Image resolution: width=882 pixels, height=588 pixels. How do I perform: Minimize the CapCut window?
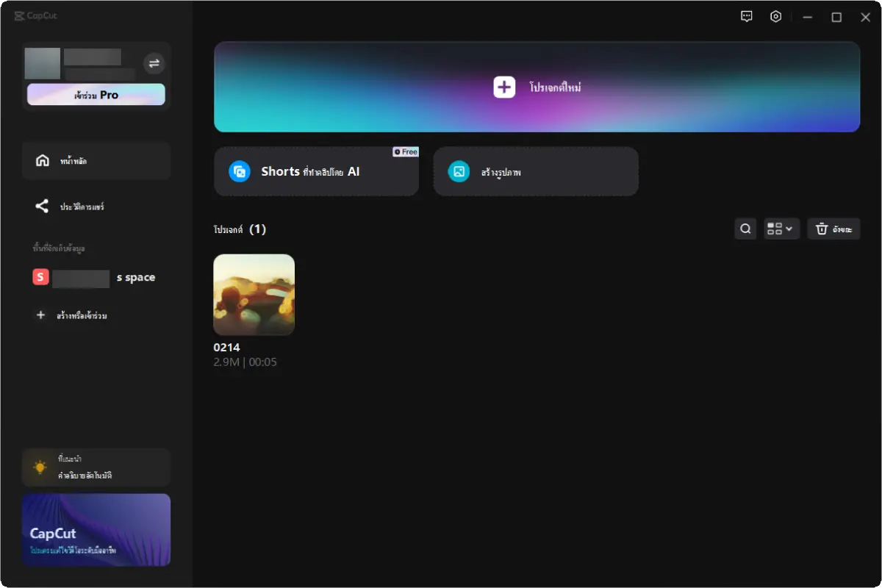(808, 17)
